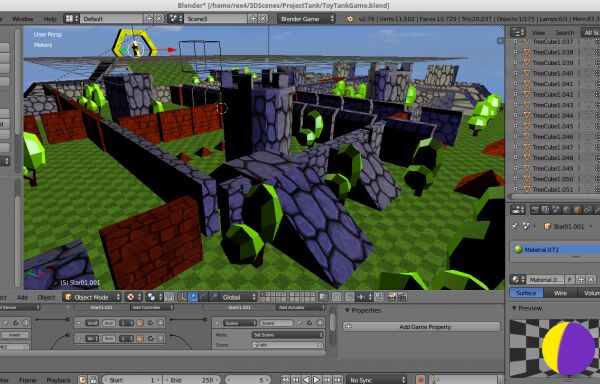Delete the Scene3 scene
The height and width of the screenshot is (384, 600).
coord(263,18)
